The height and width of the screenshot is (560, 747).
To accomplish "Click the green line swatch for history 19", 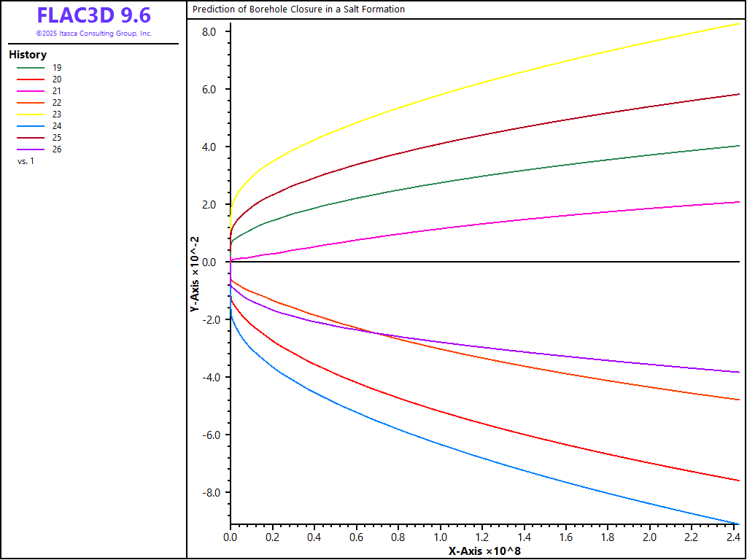I will (30, 68).
